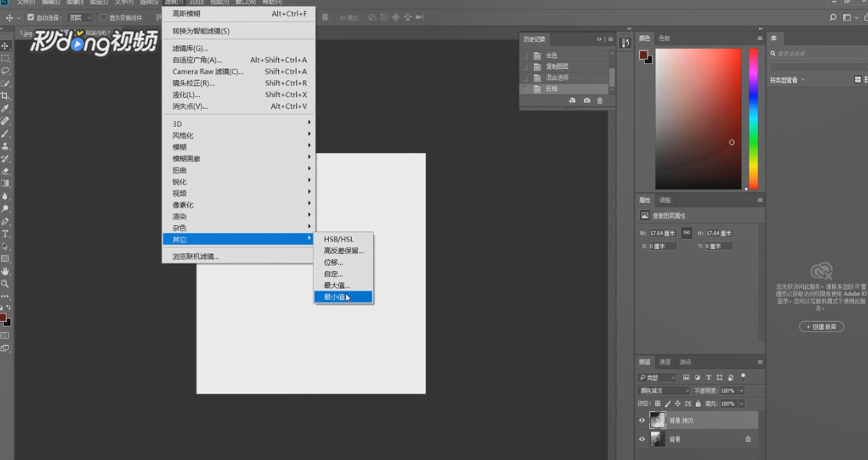Select the Lasso tool
The height and width of the screenshot is (460, 868).
pyautogui.click(x=5, y=71)
